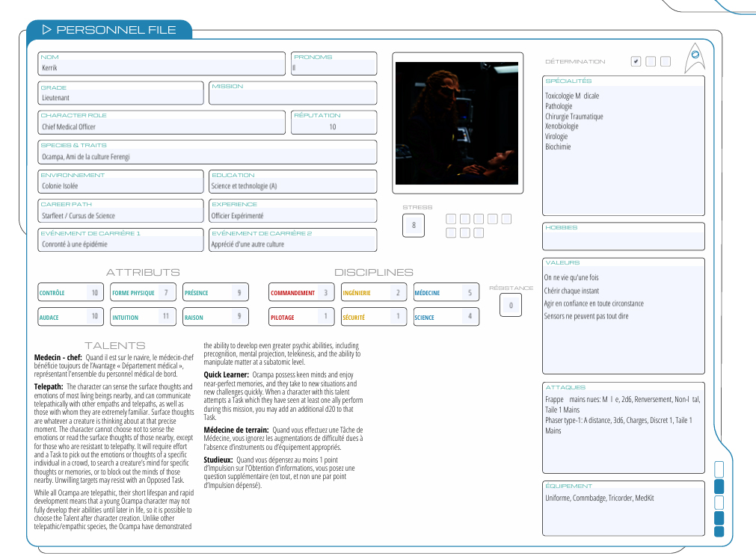Tick the first Stress box in the top row

[451, 219]
